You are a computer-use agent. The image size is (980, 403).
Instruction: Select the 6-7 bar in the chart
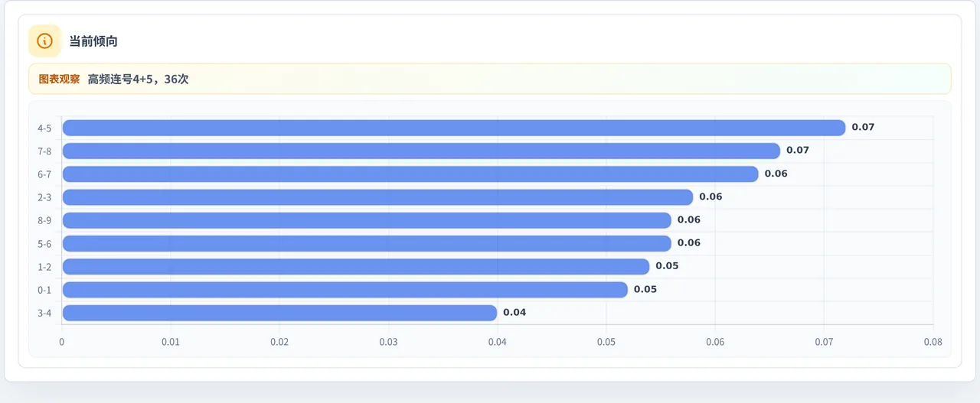[x=410, y=174]
